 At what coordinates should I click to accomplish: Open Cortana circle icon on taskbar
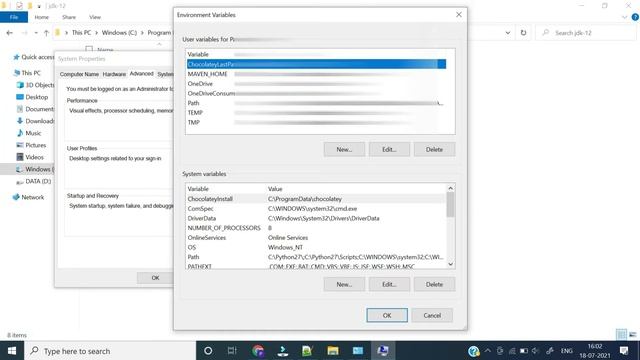point(208,351)
